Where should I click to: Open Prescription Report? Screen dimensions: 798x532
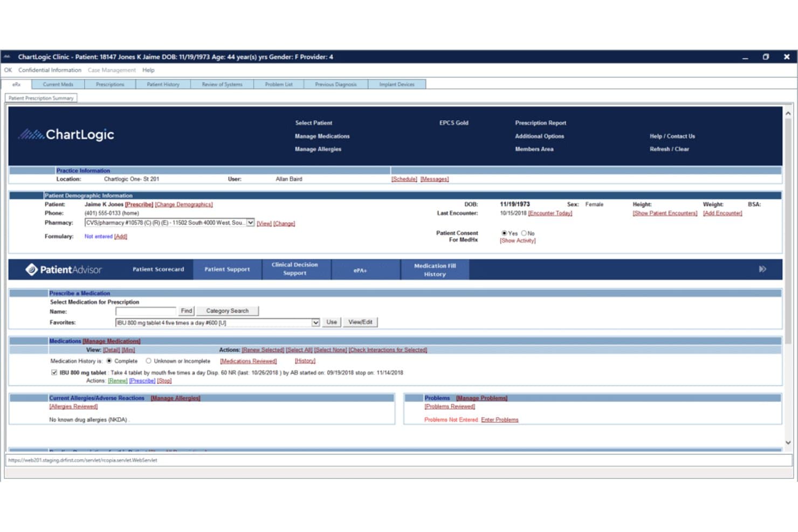click(541, 123)
